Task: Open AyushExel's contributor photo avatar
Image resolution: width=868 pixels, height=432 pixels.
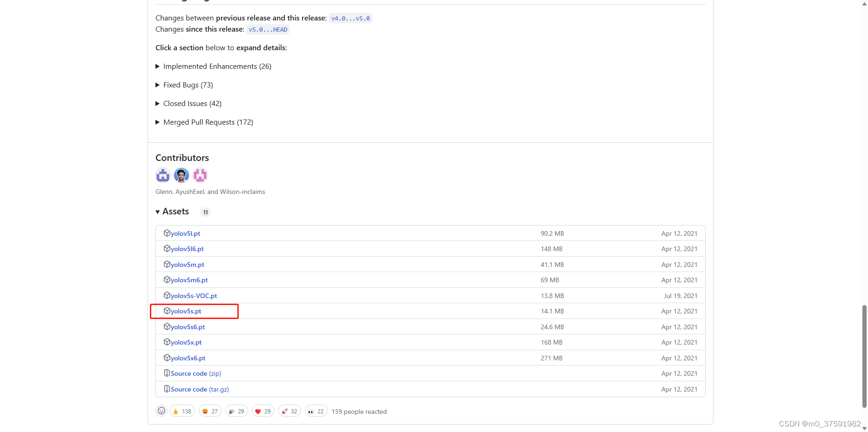Action: [182, 175]
